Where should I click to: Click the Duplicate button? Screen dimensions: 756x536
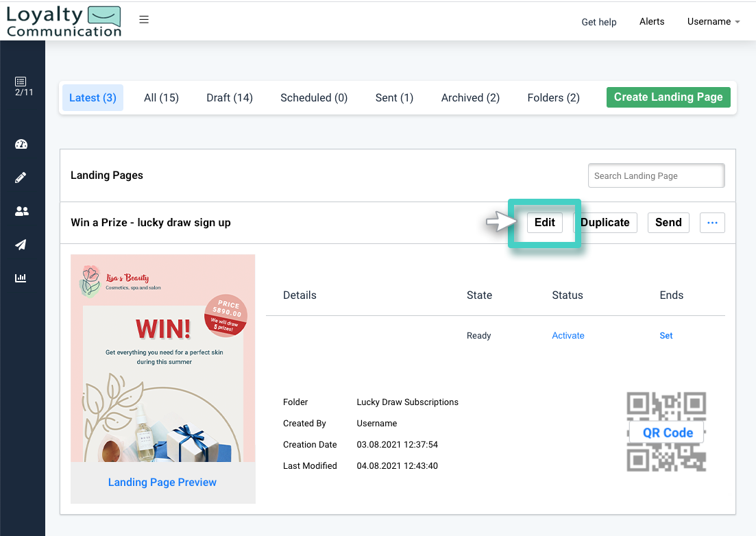coord(605,223)
